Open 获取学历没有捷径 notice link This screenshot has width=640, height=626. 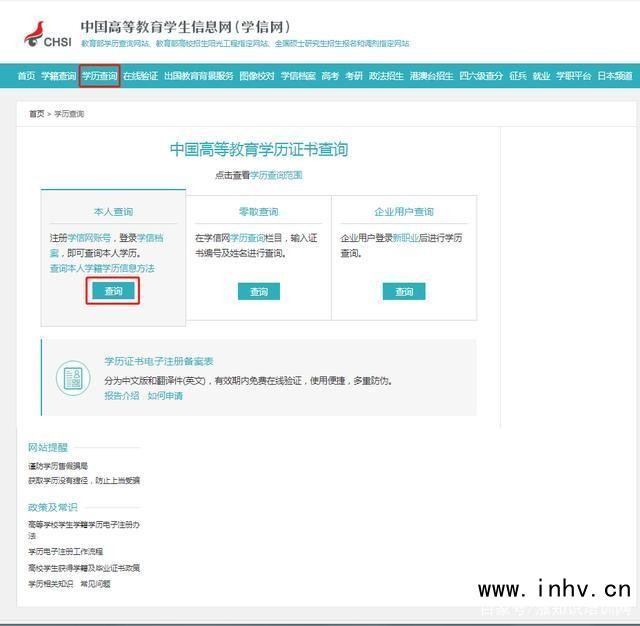tap(84, 480)
